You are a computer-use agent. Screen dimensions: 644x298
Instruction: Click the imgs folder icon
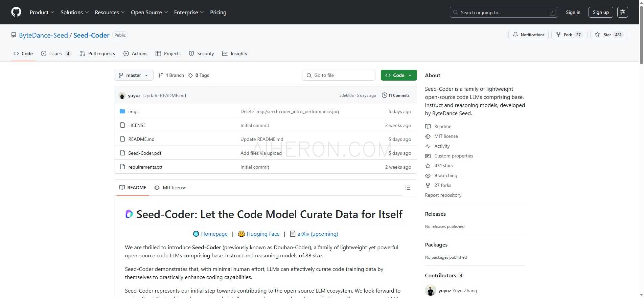(122, 111)
